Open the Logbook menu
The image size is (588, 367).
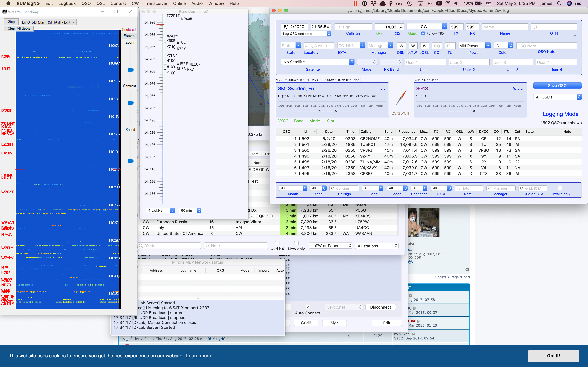[67, 3]
